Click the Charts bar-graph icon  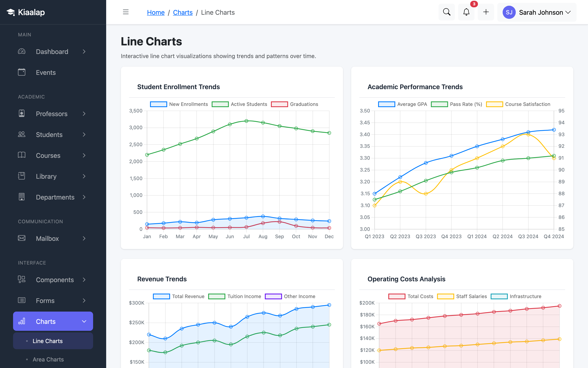22,321
